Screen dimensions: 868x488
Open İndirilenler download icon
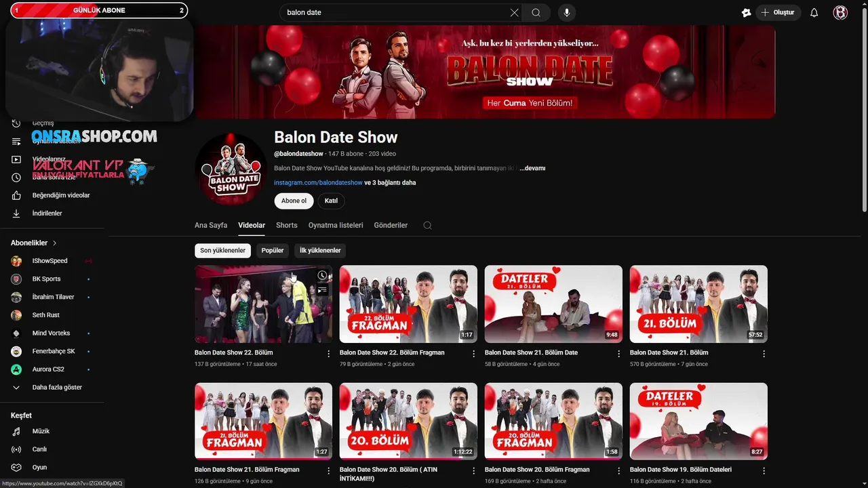point(16,213)
